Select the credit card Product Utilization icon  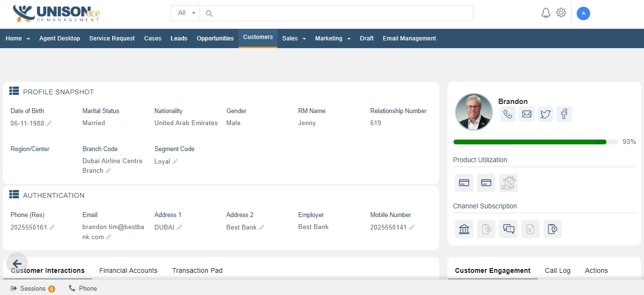coord(464,182)
